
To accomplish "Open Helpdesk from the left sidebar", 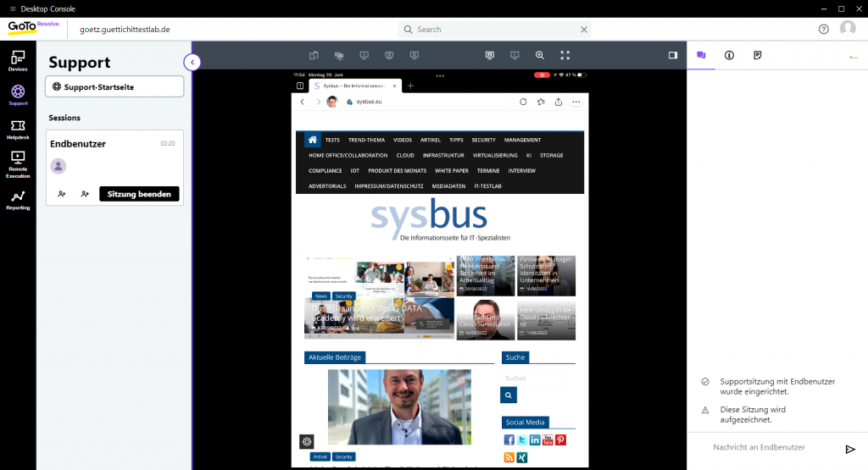I will click(x=18, y=129).
